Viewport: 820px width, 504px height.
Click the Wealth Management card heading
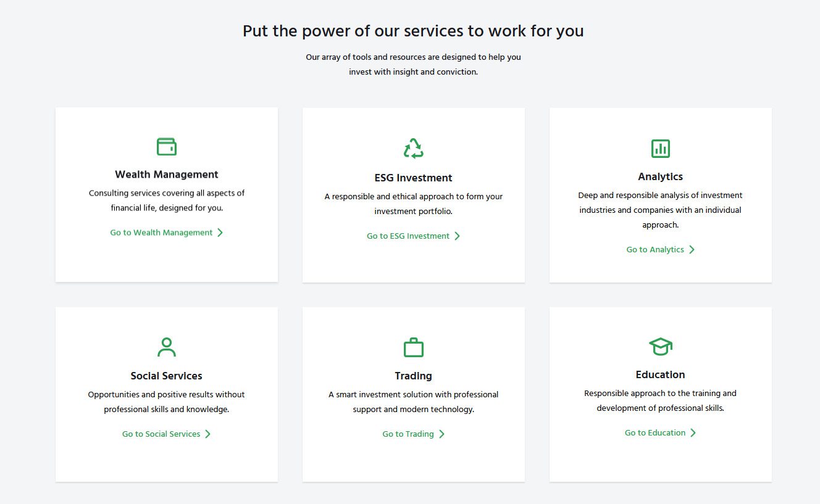167,175
